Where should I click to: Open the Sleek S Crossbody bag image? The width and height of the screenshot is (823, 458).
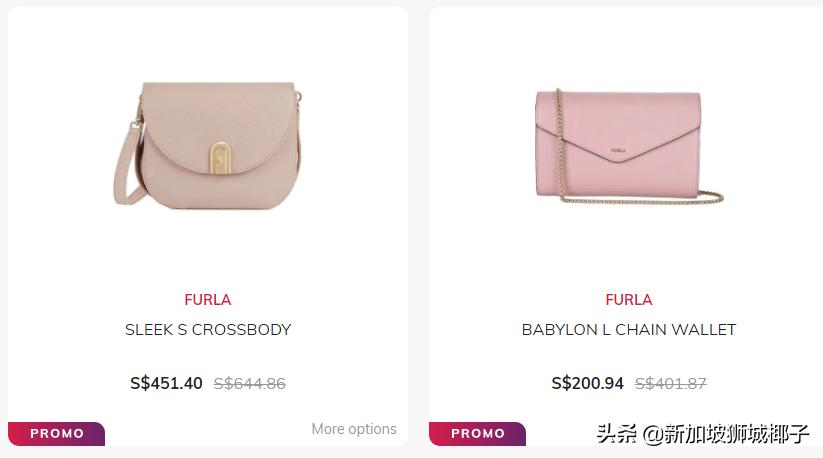208,145
